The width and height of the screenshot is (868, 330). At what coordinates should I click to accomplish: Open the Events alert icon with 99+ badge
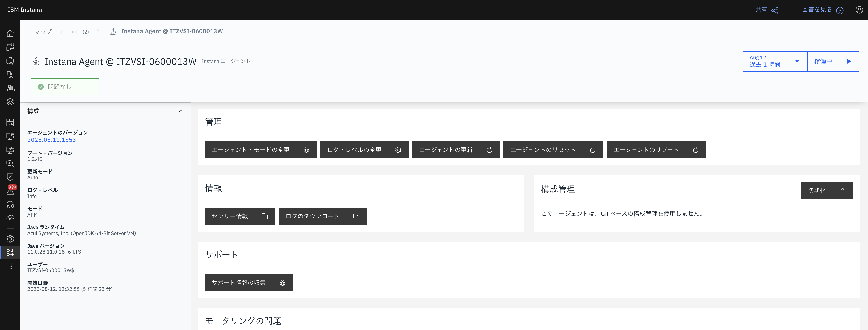click(x=10, y=191)
